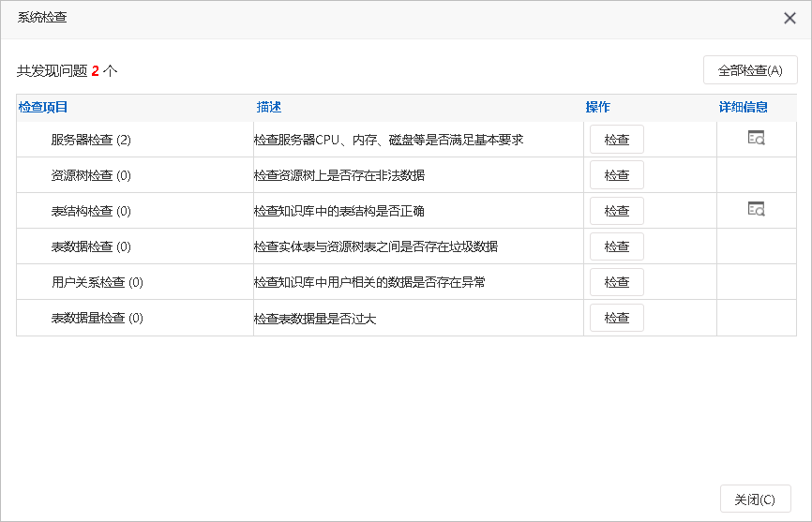Screen dimensions: 812x522
Task: Select the 表数据检查 (0) row item
Action: [91, 246]
